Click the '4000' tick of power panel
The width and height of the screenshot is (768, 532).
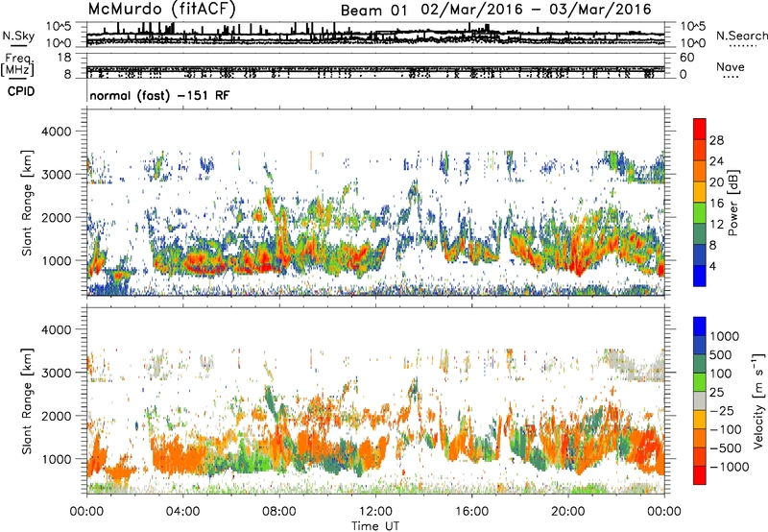point(58,132)
